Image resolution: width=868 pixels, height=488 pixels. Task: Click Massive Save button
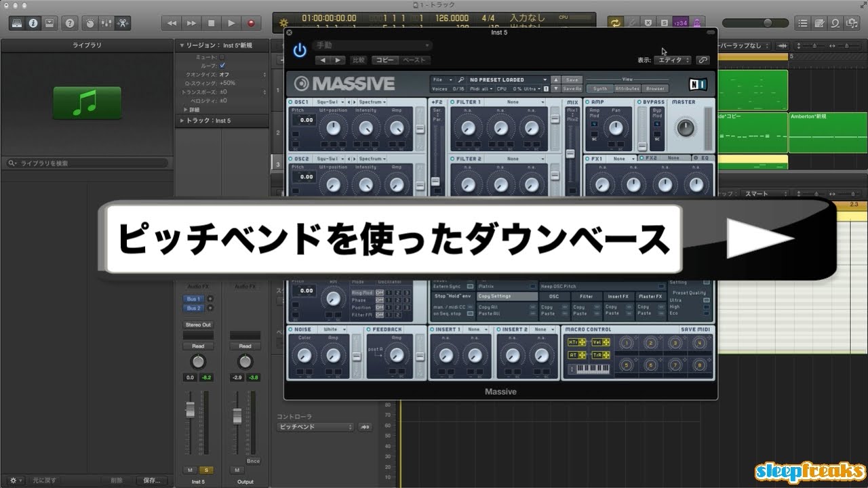572,79
